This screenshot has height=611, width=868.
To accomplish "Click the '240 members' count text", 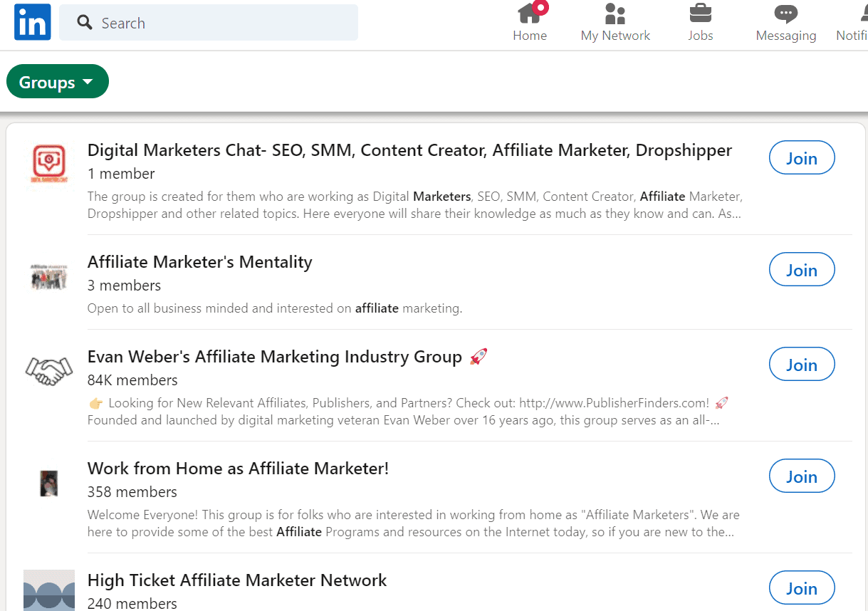I will pyautogui.click(x=132, y=603).
